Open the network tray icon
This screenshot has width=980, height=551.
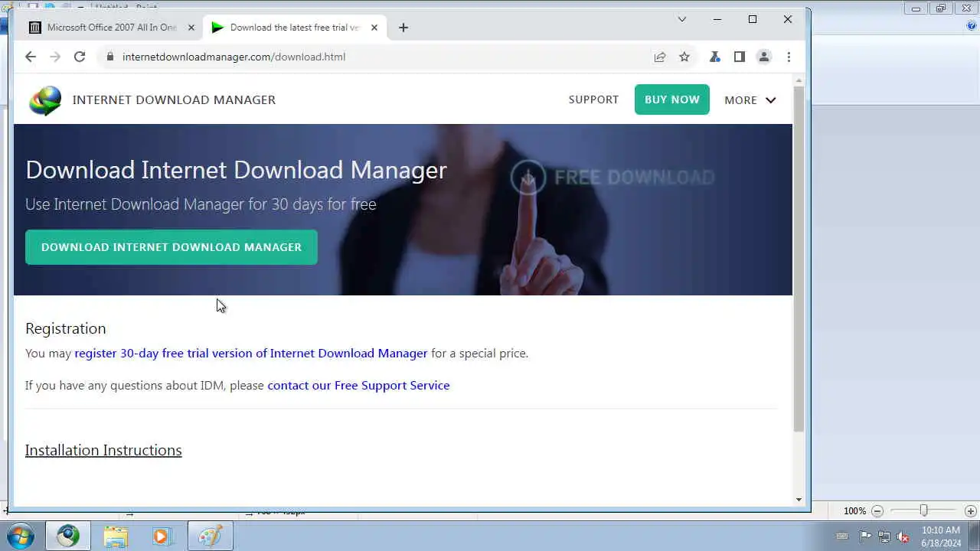pyautogui.click(x=884, y=536)
